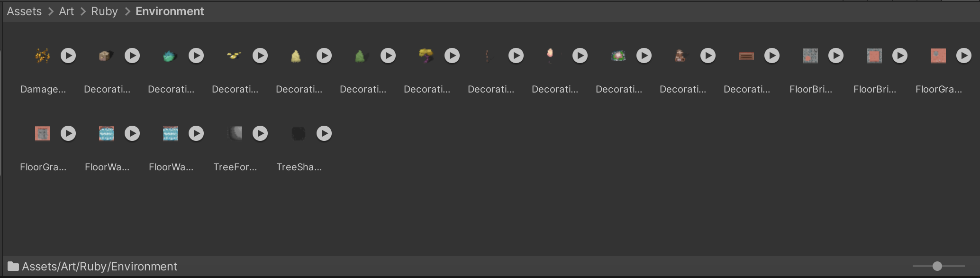Expand sub-assets of the Damage sprite
This screenshot has height=278, width=980.
tap(68, 56)
